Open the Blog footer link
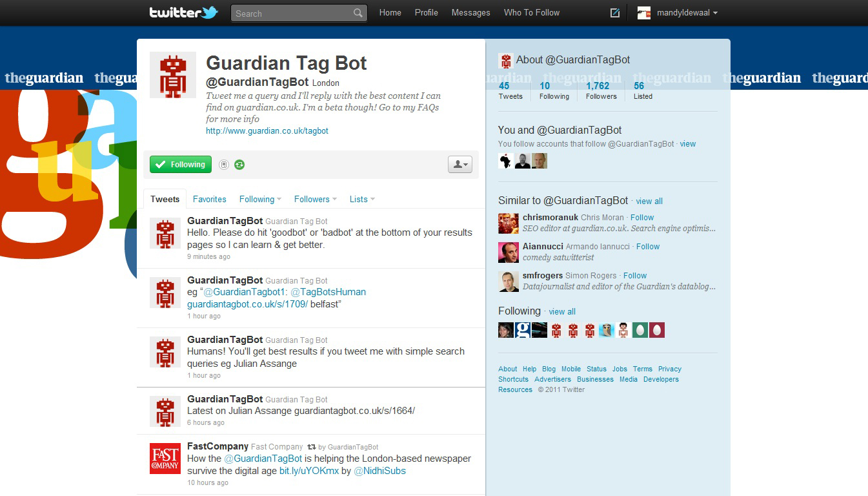The image size is (868, 496). click(549, 369)
